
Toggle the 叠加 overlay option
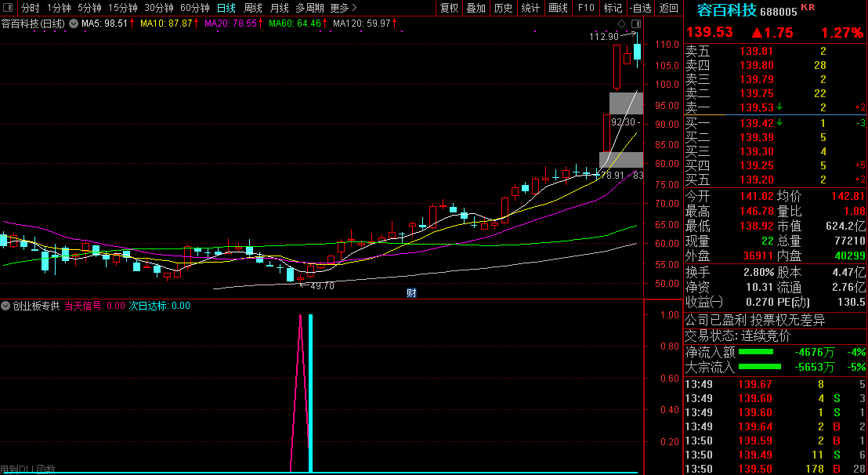(x=476, y=8)
